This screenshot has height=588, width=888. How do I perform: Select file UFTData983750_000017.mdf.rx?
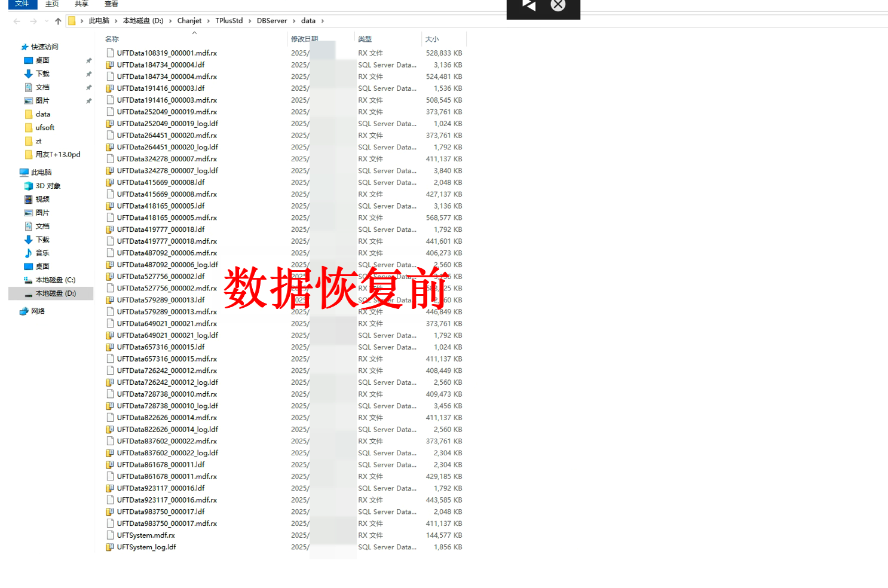[x=167, y=523]
